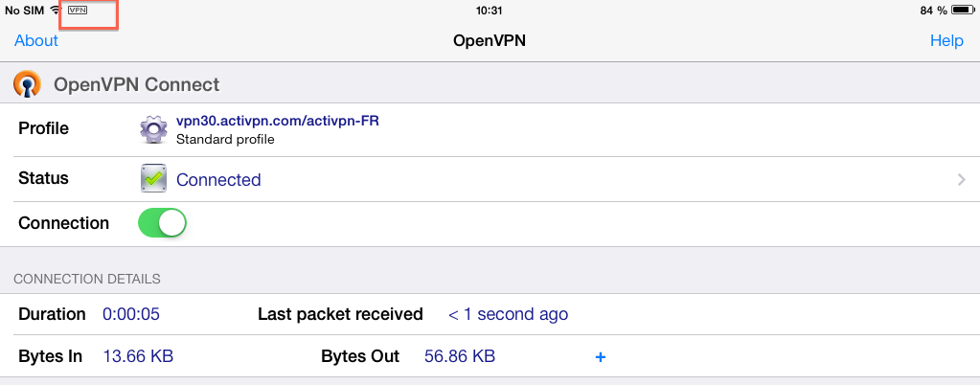980x385 pixels.
Task: Open the About page
Action: pos(36,40)
